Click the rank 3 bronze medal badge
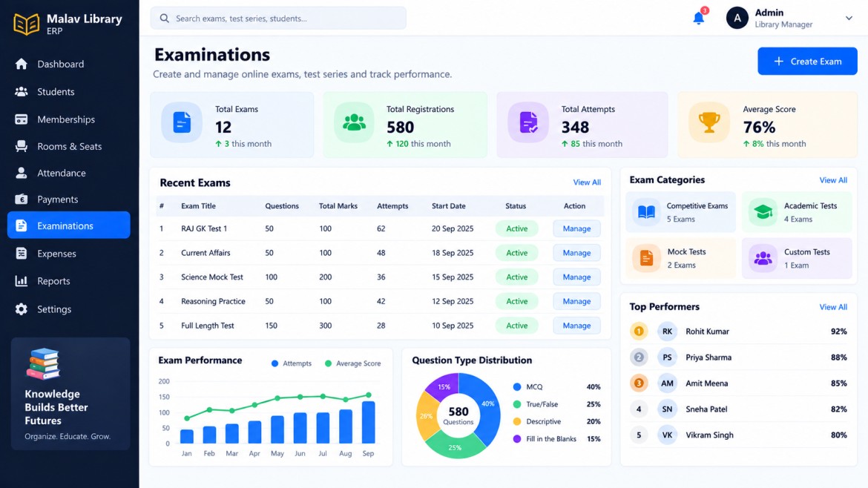This screenshot has width=868, height=488. pyautogui.click(x=639, y=383)
